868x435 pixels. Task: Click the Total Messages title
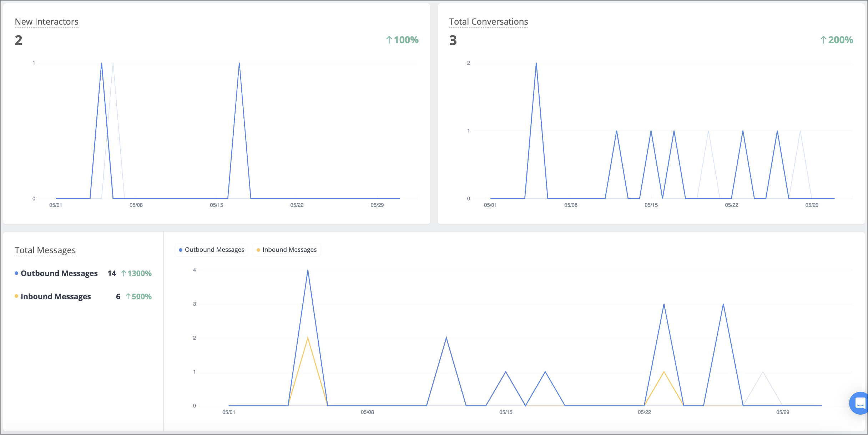(x=45, y=250)
